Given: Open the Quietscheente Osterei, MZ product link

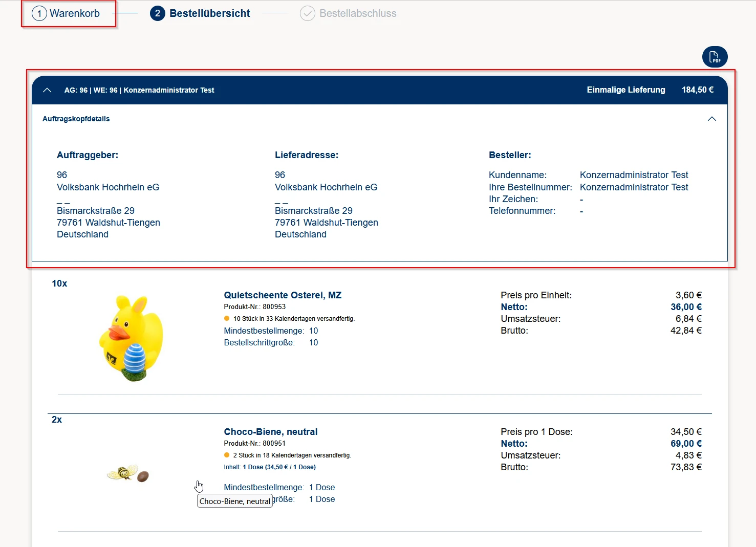Looking at the screenshot, I should [283, 295].
